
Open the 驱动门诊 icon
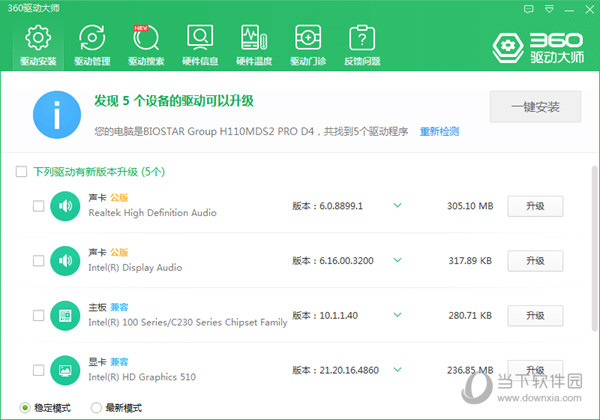coord(307,39)
